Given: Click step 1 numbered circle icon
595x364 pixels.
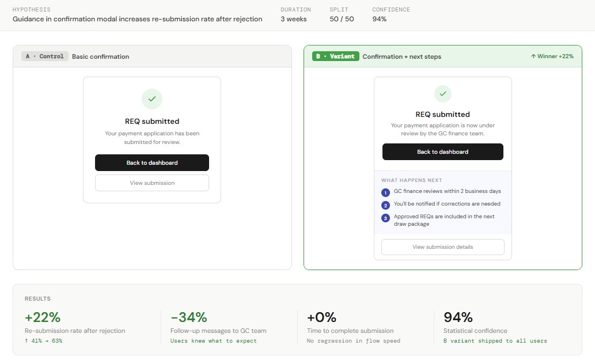Looking at the screenshot, I should click(x=386, y=192).
